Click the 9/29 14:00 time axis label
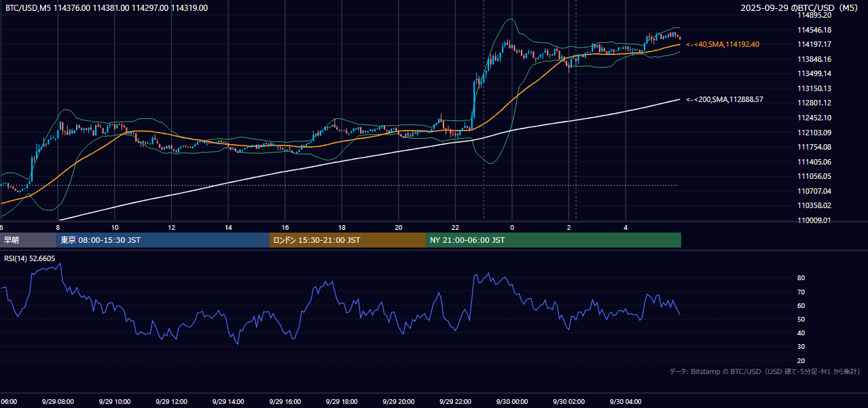This screenshot has width=868, height=408. click(228, 402)
